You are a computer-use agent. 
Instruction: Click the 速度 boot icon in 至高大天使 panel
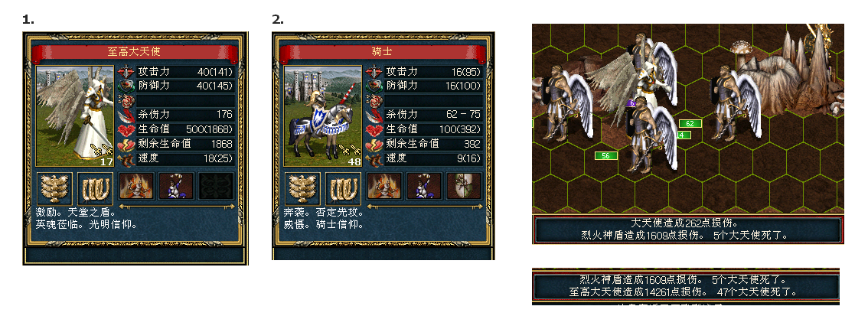click(127, 158)
